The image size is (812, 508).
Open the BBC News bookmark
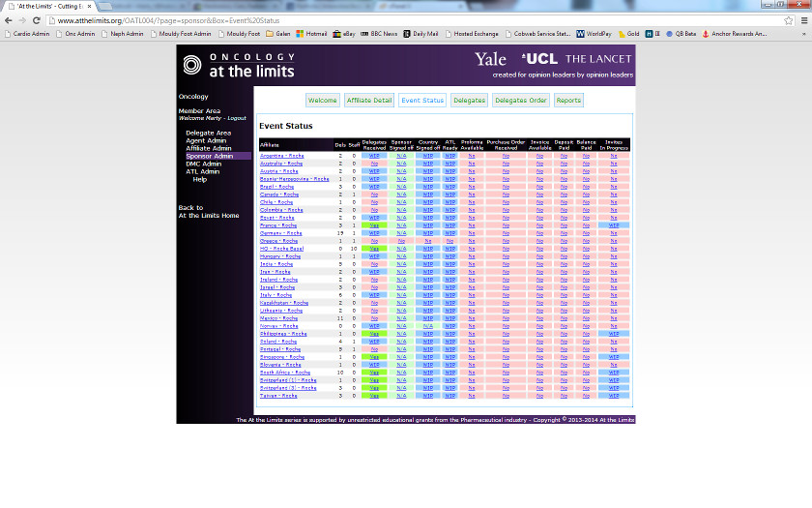point(379,34)
